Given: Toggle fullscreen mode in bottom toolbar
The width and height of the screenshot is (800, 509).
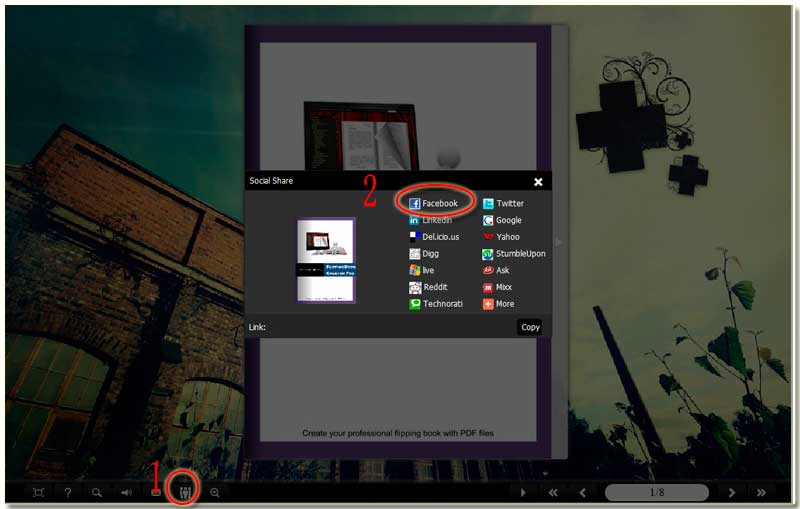Looking at the screenshot, I should tap(38, 492).
